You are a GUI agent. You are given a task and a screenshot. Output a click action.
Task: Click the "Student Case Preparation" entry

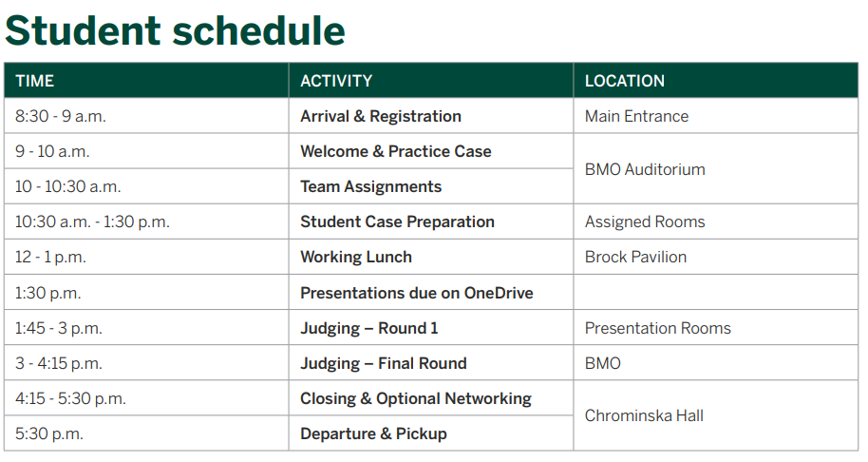pyautogui.click(x=397, y=221)
